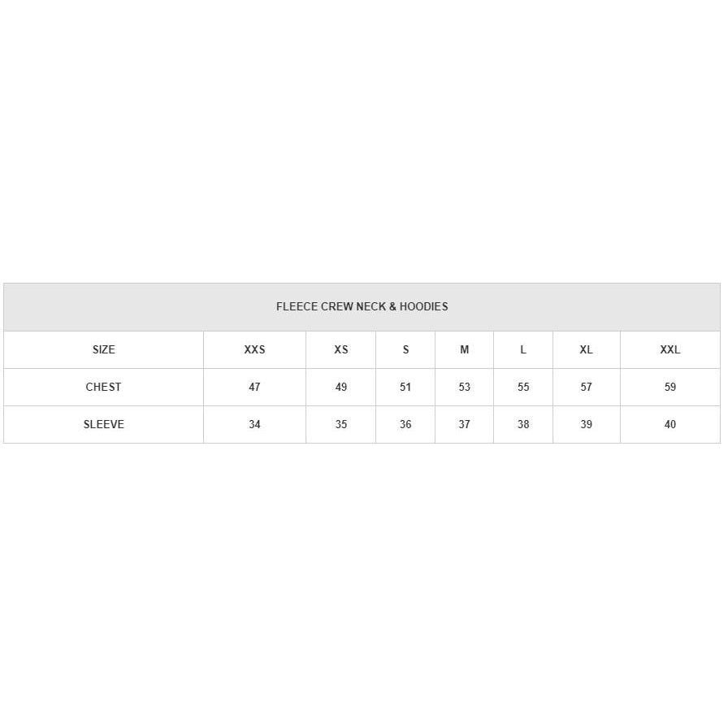728x728 pixels.
Task: Click the FLEECE CREW NECK & HOODIES header
Action: pos(362,307)
